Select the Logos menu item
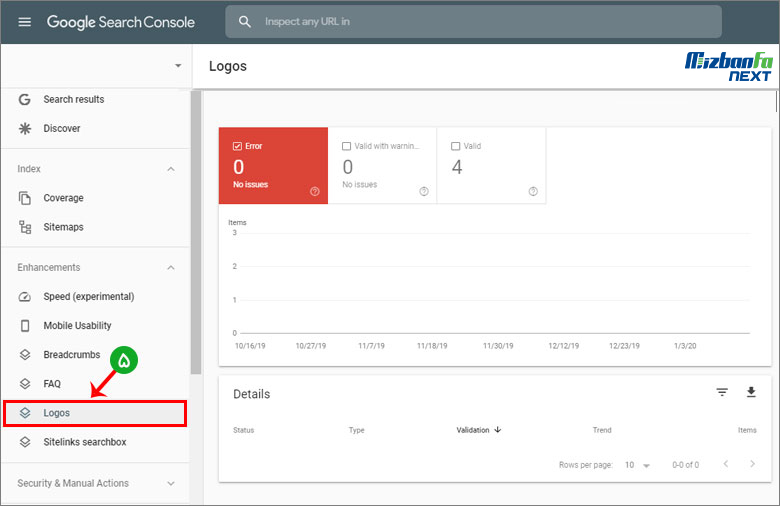This screenshot has height=506, width=780. click(95, 413)
